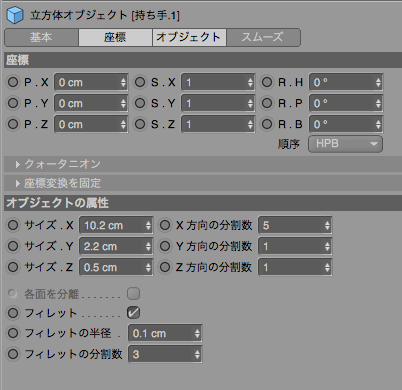Click the Y方向の分割数 value field
402x390 pixels.
point(295,246)
